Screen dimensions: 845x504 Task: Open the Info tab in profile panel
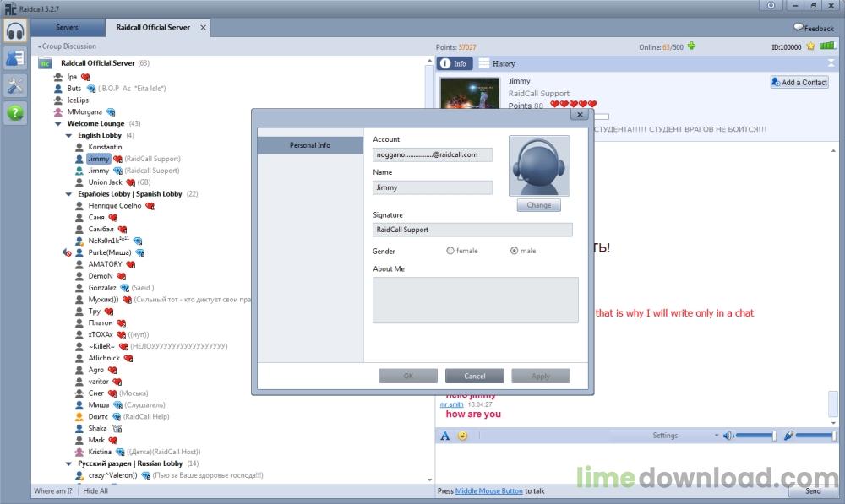[x=455, y=63]
